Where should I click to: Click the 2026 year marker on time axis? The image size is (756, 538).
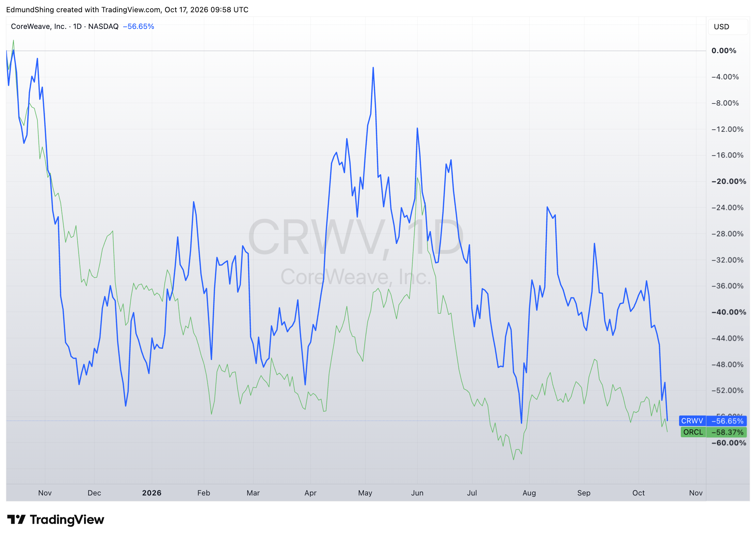pos(152,493)
